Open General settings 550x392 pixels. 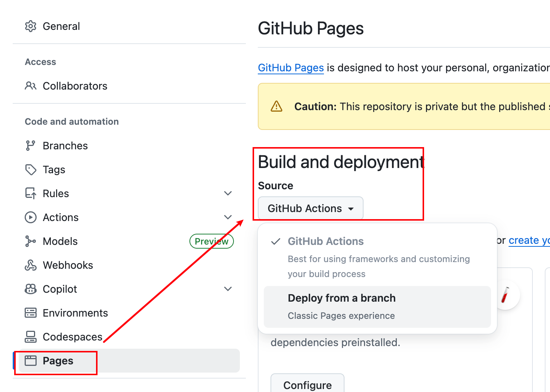pos(129,27)
